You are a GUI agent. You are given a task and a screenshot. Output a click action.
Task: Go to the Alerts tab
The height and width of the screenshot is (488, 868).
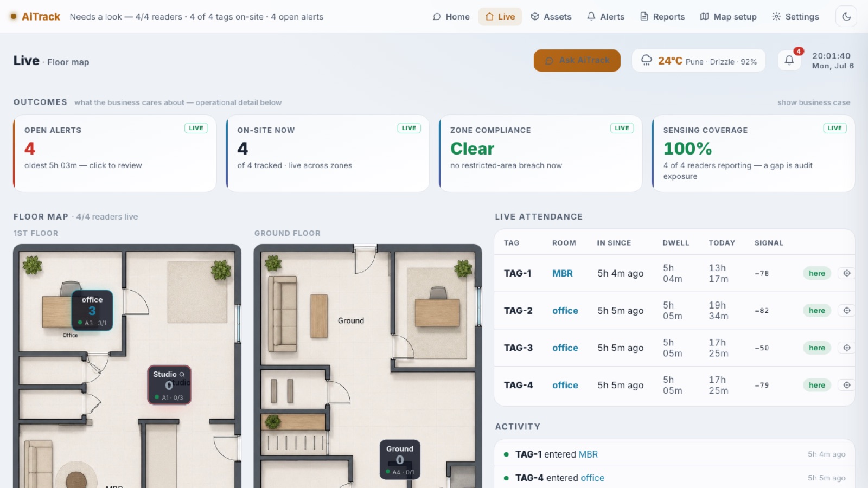click(x=606, y=17)
